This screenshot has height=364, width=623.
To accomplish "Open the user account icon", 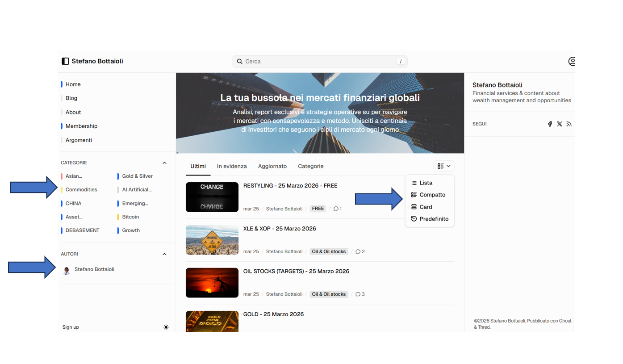I will tap(572, 61).
